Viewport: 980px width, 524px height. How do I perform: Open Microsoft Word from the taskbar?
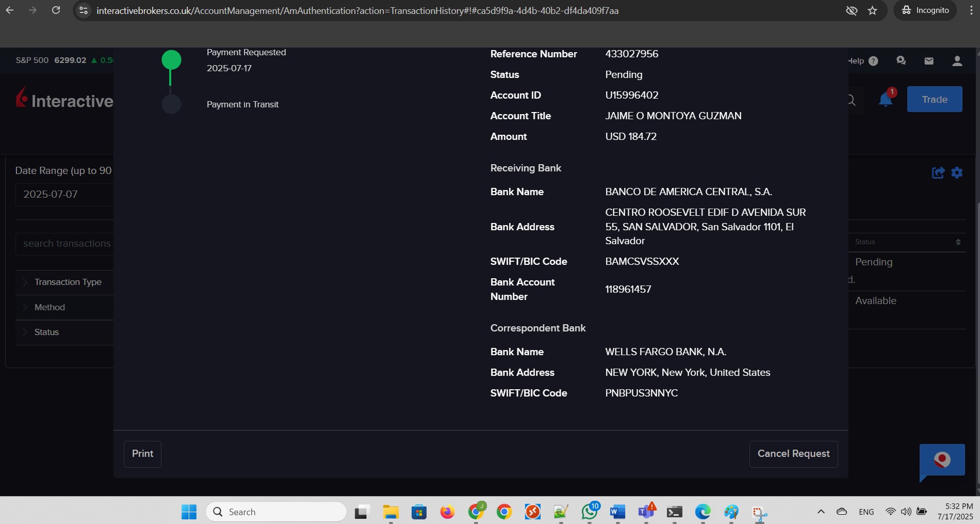click(617, 512)
